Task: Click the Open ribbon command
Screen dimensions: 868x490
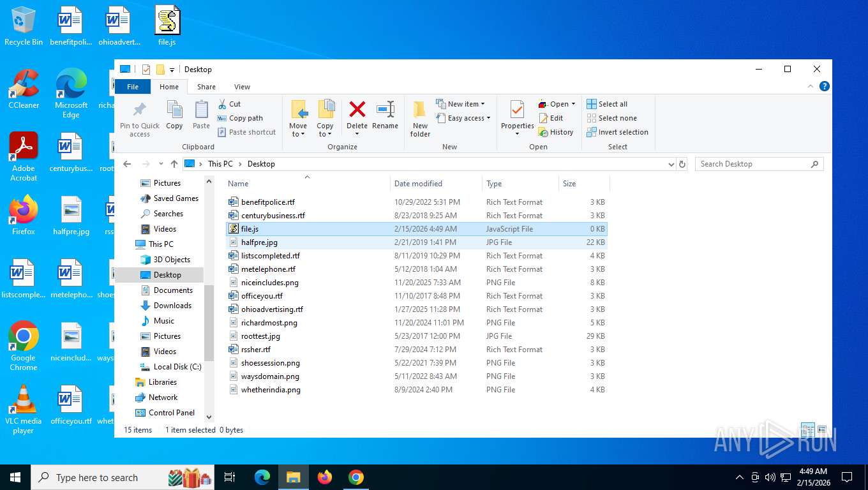Action: click(x=557, y=104)
